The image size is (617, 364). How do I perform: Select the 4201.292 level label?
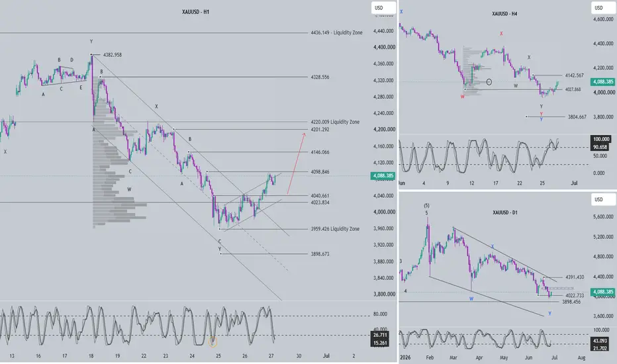tap(320, 130)
